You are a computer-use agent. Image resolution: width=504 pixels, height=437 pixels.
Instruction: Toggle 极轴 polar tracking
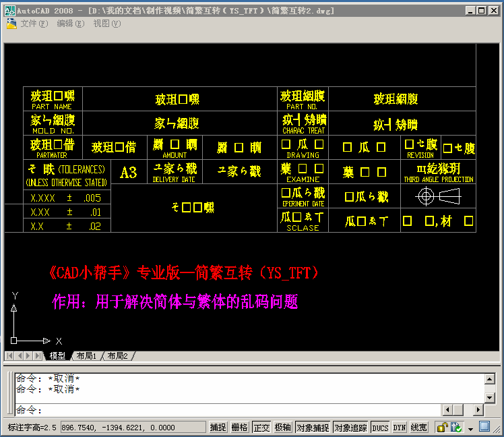[282, 428]
